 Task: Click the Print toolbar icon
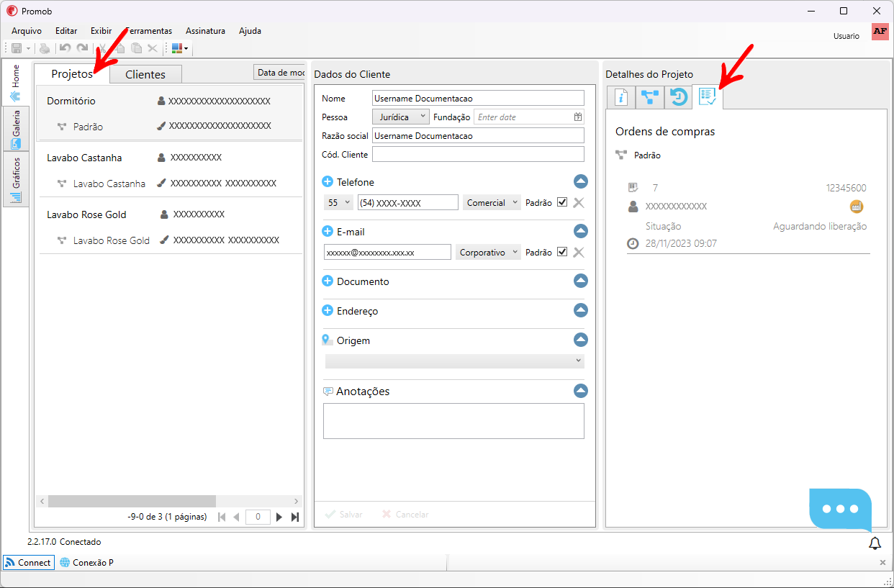pos(45,48)
